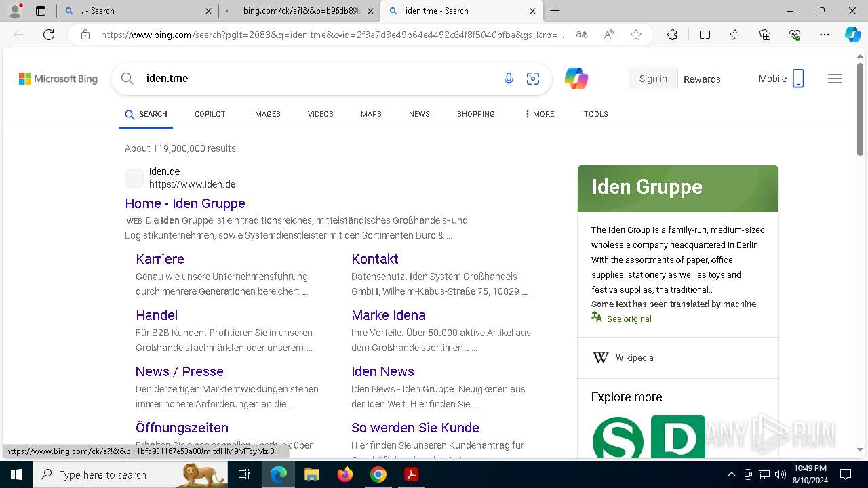The width and height of the screenshot is (868, 488).
Task: Open Adobe Acrobat from taskbar
Action: tap(412, 474)
